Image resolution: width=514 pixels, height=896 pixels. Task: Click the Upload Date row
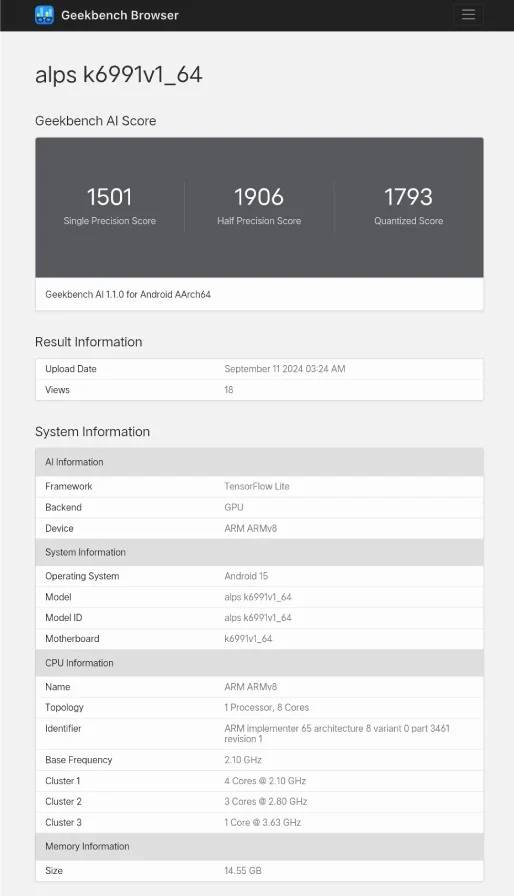[259, 369]
